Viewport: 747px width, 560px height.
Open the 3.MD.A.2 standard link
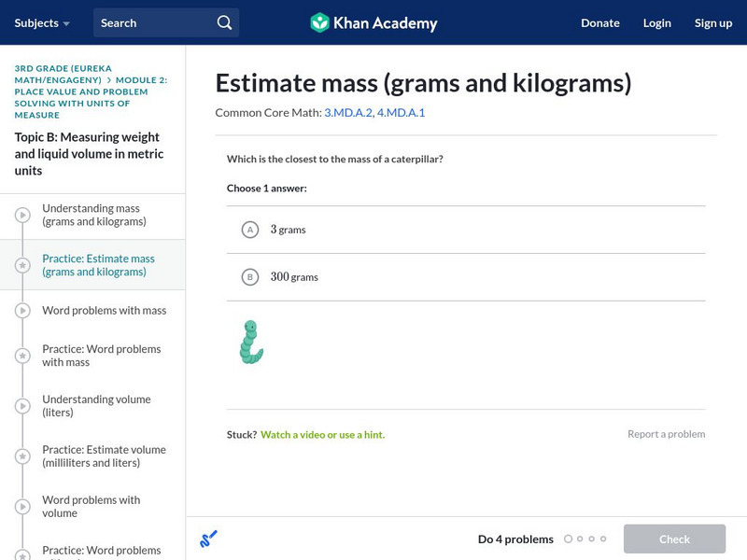(347, 113)
